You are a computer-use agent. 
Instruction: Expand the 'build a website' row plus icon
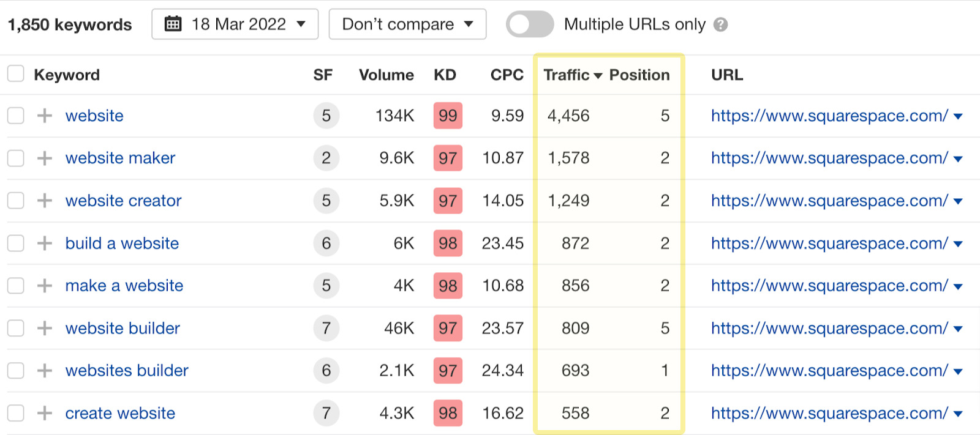(x=44, y=244)
